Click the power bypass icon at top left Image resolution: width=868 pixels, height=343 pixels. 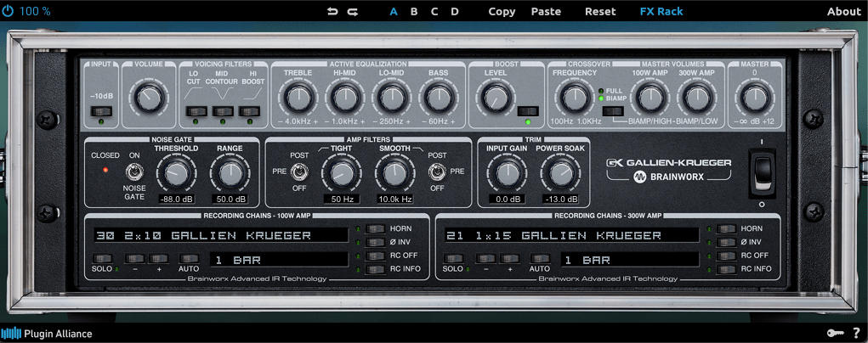click(x=9, y=11)
